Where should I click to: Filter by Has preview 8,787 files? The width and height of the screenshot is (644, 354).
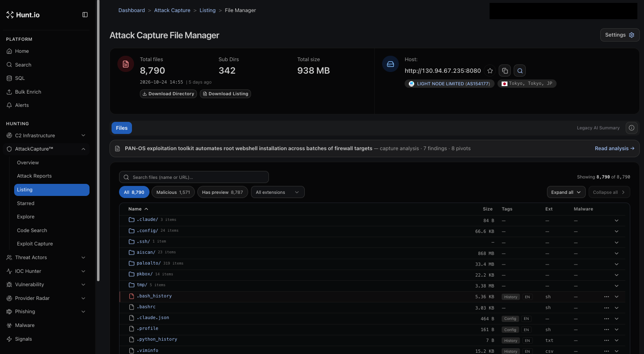pos(222,192)
